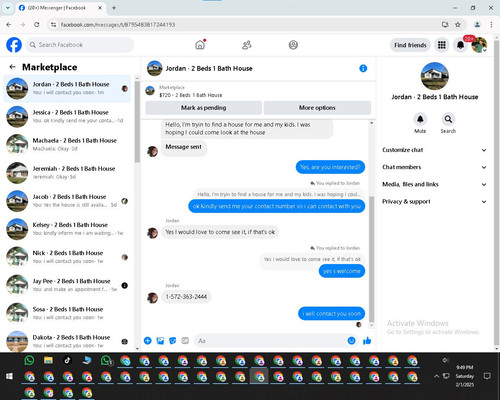Viewport: 500px width, 400px height.
Task: Expand Privacy & support section
Action: pos(434,201)
